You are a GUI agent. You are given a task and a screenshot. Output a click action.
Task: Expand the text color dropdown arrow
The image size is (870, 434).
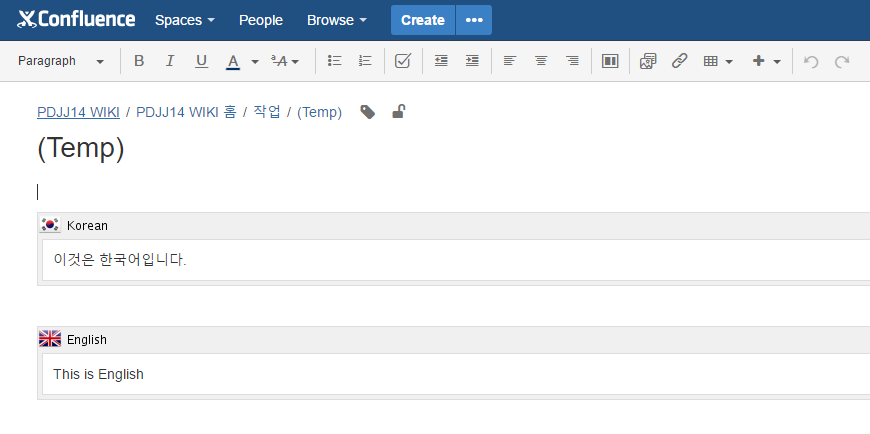click(x=255, y=61)
